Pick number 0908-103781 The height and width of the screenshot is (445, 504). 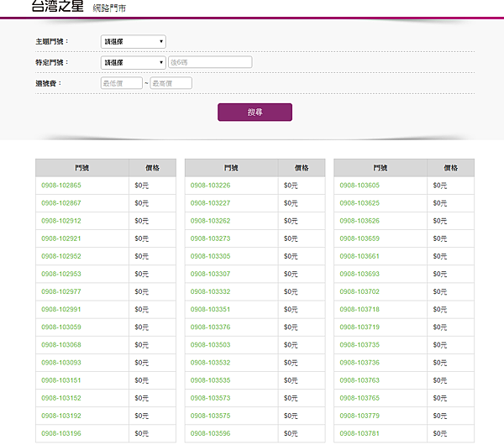[360, 433]
